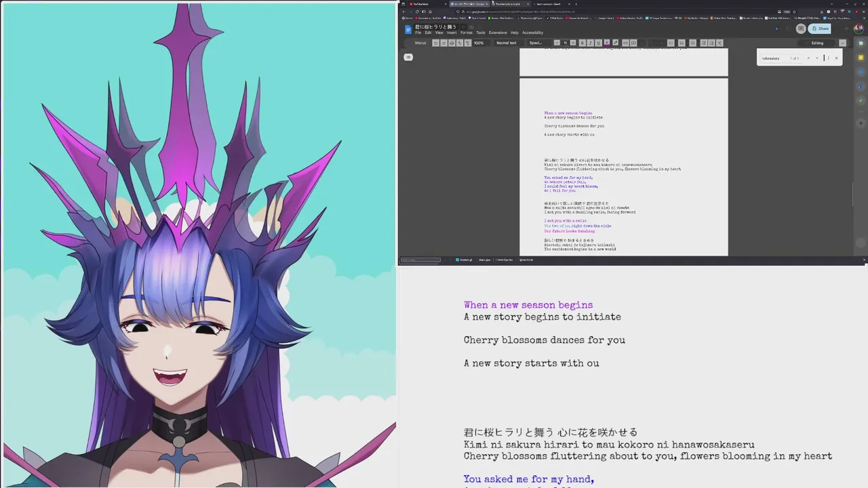Screen dimensions: 868x488
Task: Open the Normal text style dropdown
Action: [x=509, y=43]
